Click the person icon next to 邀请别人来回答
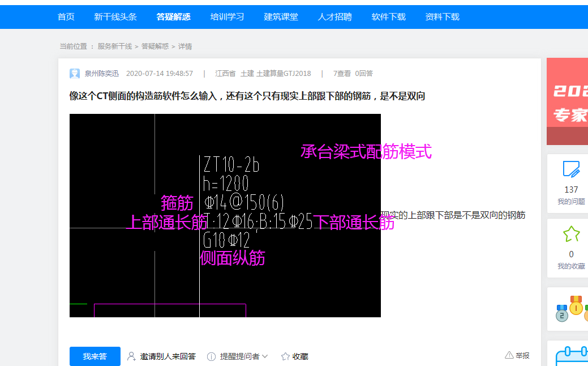The height and width of the screenshot is (366, 588). point(131,356)
